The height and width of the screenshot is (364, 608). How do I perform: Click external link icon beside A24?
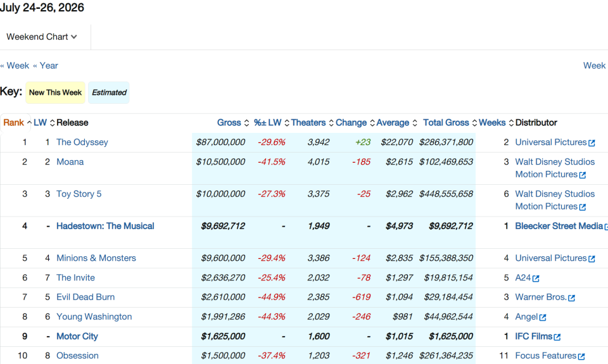point(536,279)
